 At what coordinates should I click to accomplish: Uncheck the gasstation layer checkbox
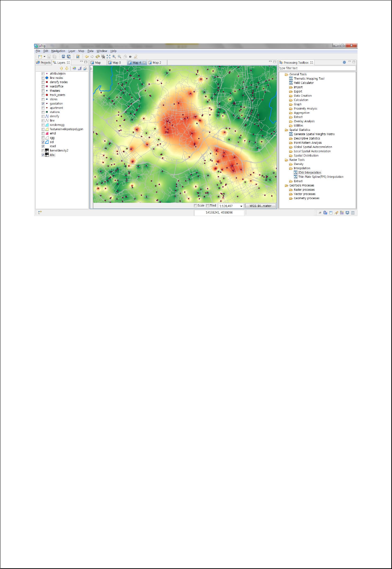coord(43,104)
